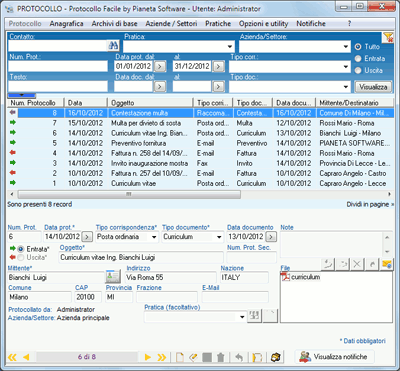Click the pratica search icon next to the Pratica dropdown
The height and width of the screenshot is (371, 400).
click(255, 316)
